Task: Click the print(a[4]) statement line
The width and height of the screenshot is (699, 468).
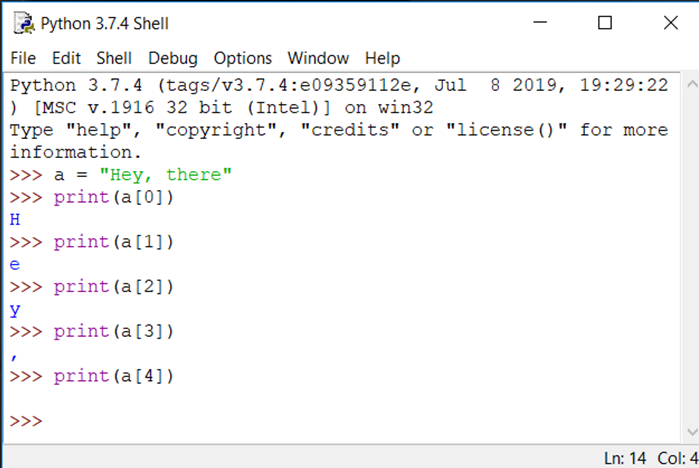Action: click(x=114, y=376)
